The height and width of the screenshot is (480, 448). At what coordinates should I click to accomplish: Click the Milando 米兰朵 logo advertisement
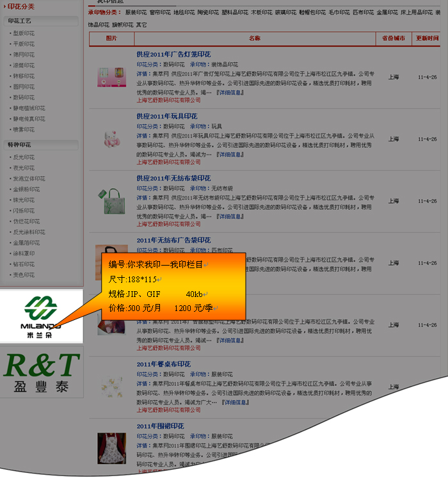point(42,315)
